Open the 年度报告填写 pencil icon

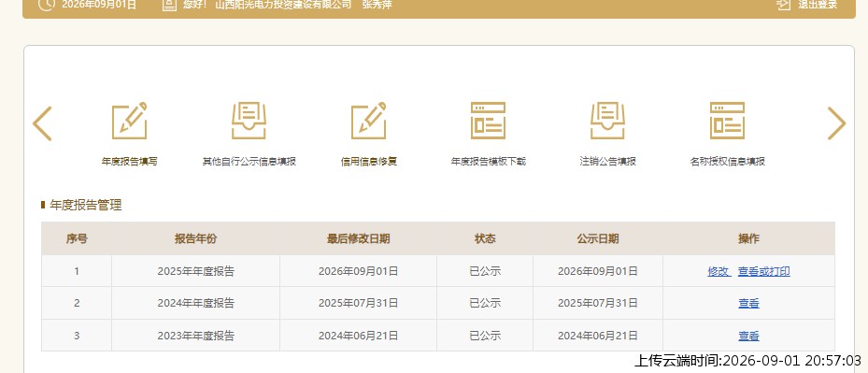130,121
